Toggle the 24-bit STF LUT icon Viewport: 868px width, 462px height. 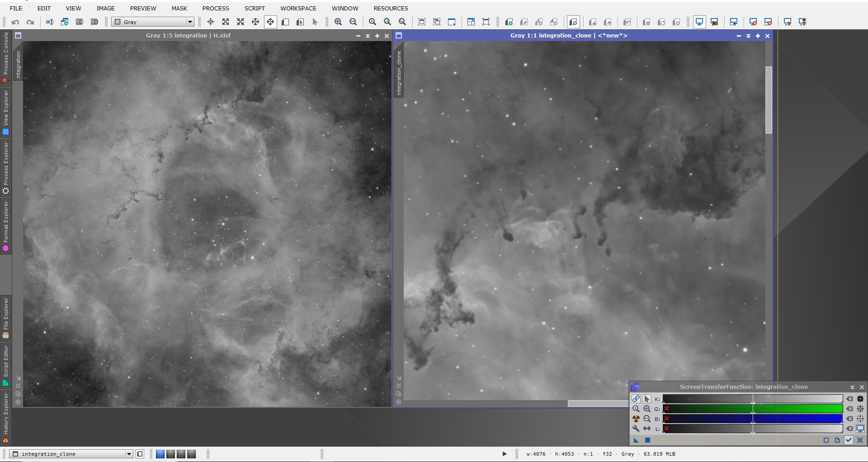(x=714, y=22)
